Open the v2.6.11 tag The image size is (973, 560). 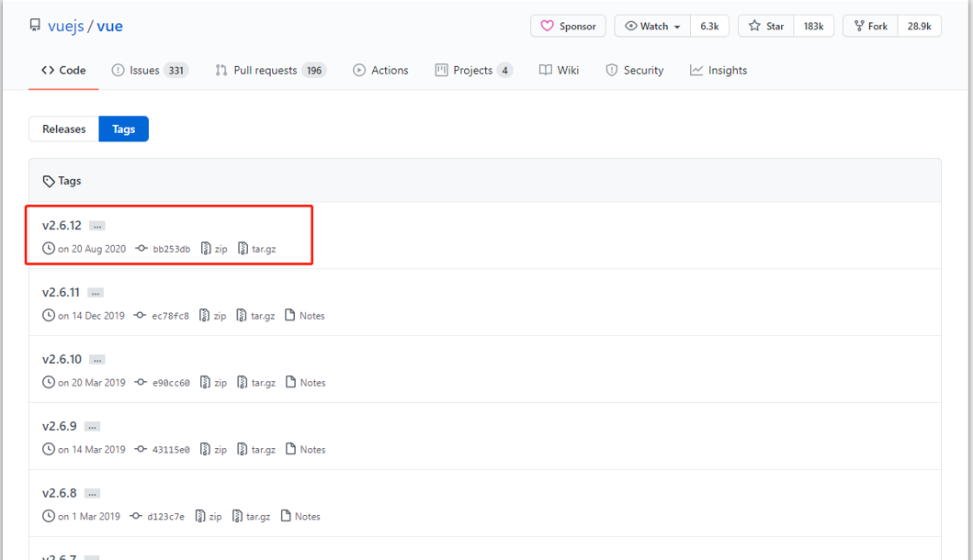point(61,292)
